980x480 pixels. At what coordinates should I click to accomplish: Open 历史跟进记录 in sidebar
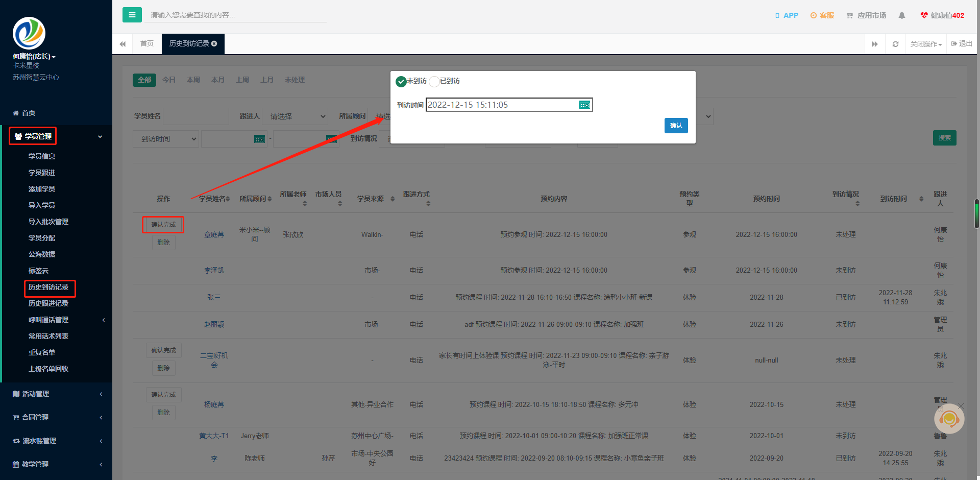48,303
